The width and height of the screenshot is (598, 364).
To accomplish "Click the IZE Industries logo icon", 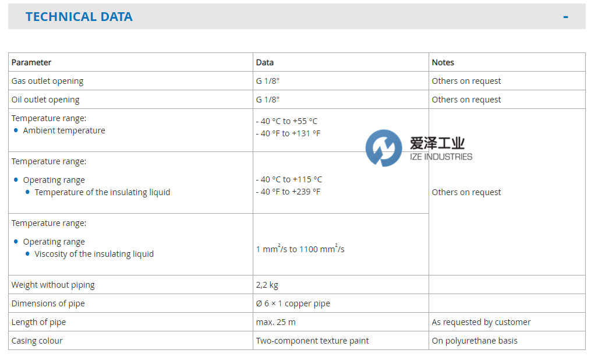I will click(x=384, y=148).
